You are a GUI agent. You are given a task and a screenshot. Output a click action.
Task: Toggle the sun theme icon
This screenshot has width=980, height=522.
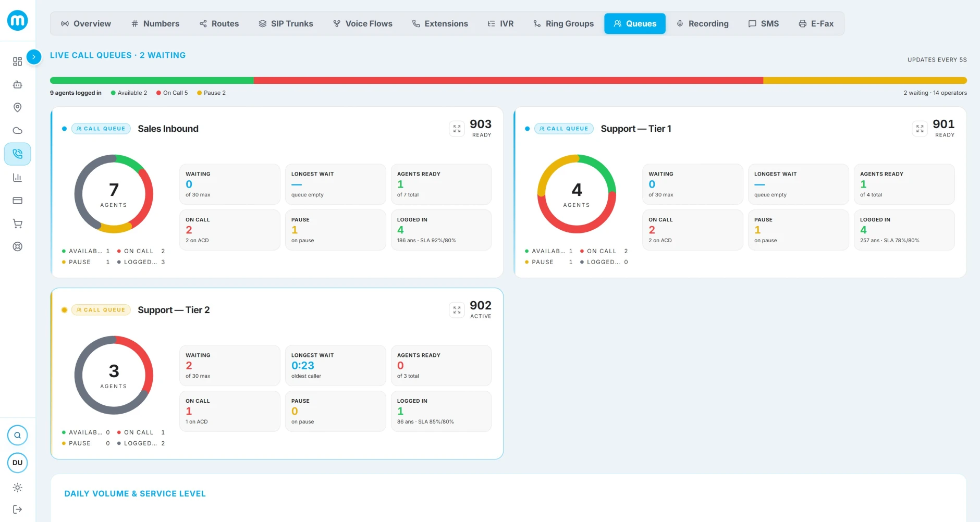tap(17, 488)
